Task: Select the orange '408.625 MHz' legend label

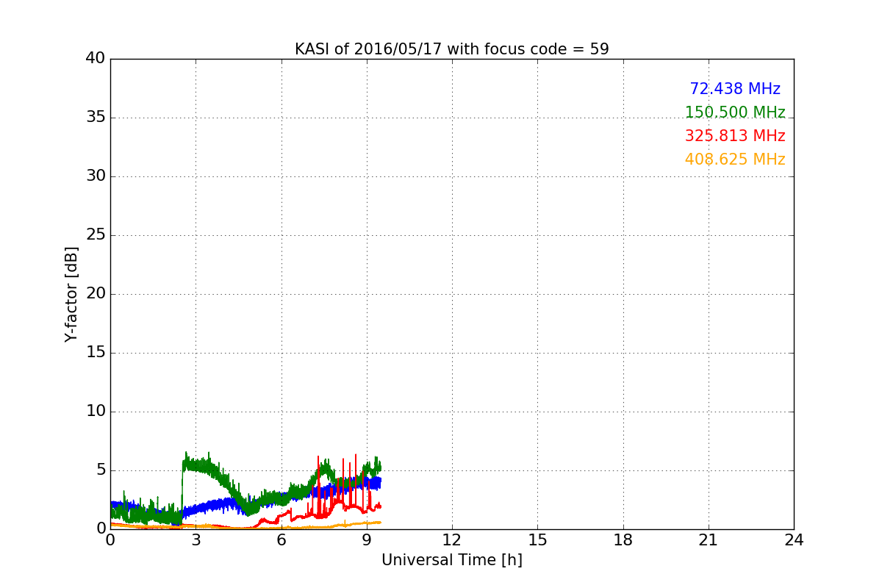Action: click(735, 159)
